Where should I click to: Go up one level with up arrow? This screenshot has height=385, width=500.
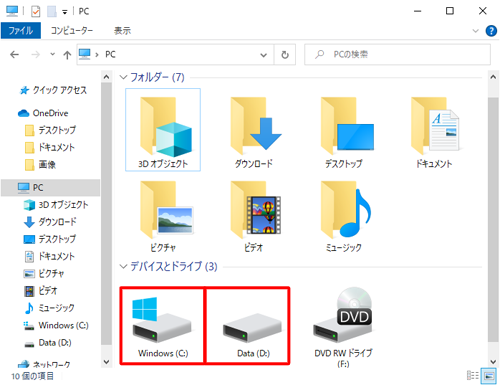pyautogui.click(x=67, y=55)
